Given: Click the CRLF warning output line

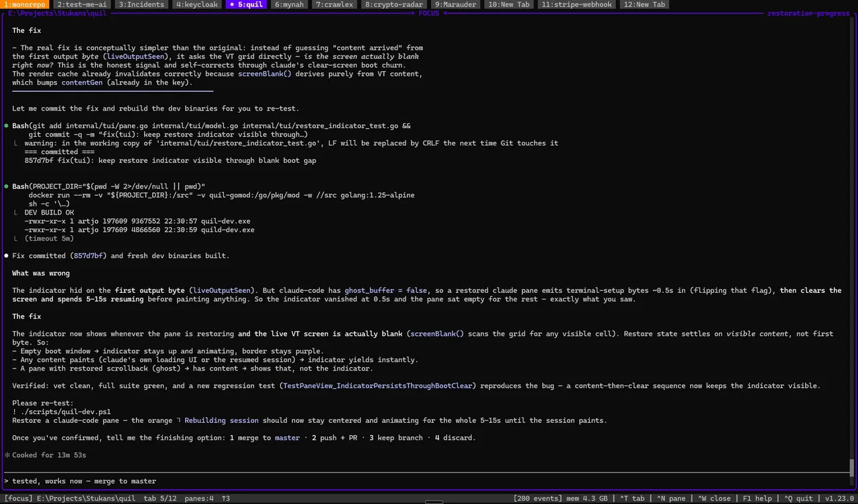Looking at the screenshot, I should [292, 143].
